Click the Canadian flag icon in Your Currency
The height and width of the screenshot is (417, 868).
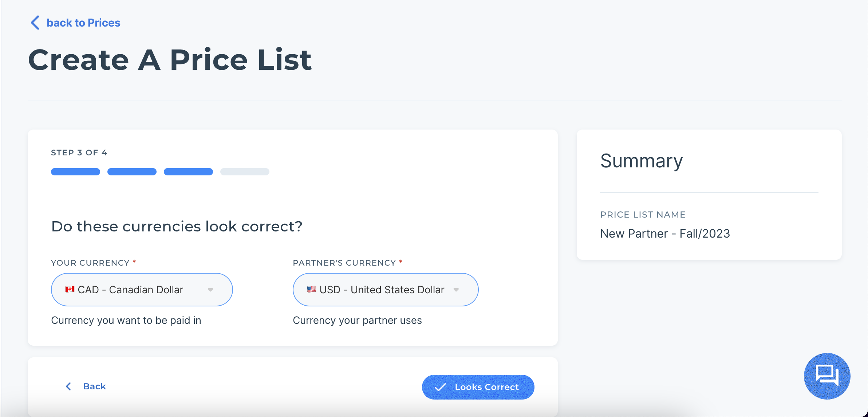(70, 290)
